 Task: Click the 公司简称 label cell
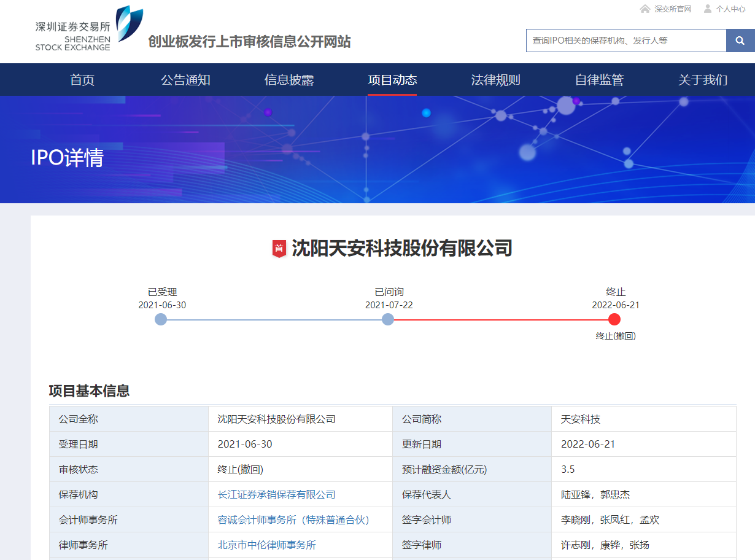(472, 419)
